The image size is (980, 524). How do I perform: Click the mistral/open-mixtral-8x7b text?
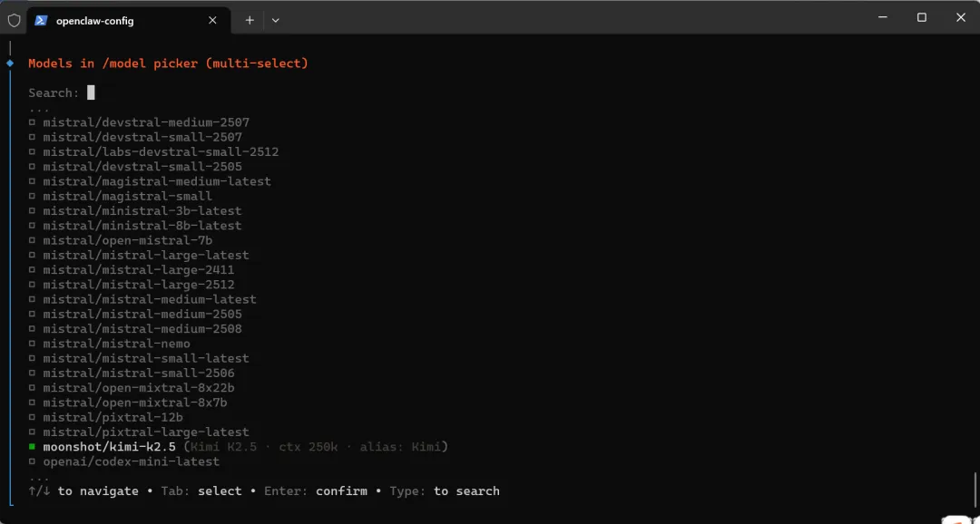pyautogui.click(x=135, y=403)
